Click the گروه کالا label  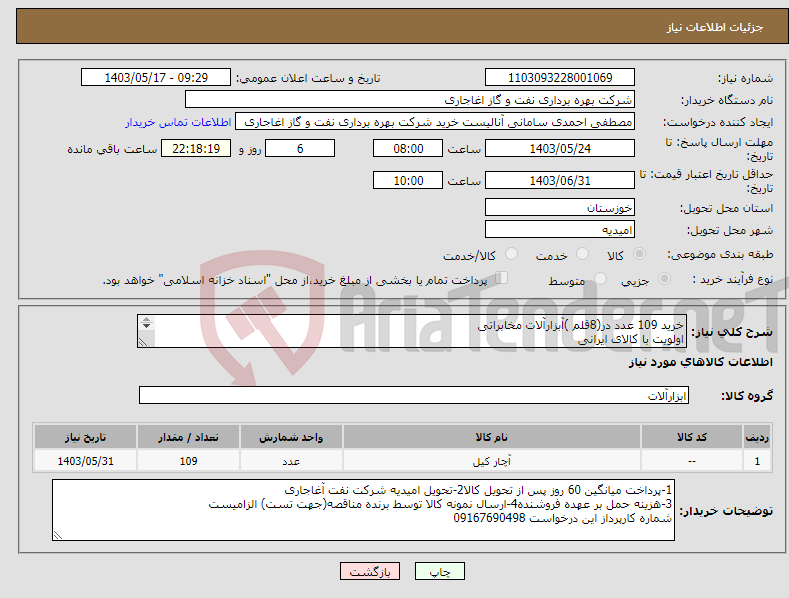747,396
